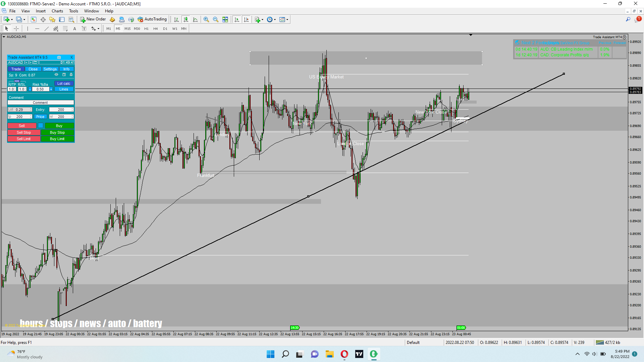Expand the Templates dropdown arrow
The width and height of the screenshot is (644, 362).
[287, 19]
